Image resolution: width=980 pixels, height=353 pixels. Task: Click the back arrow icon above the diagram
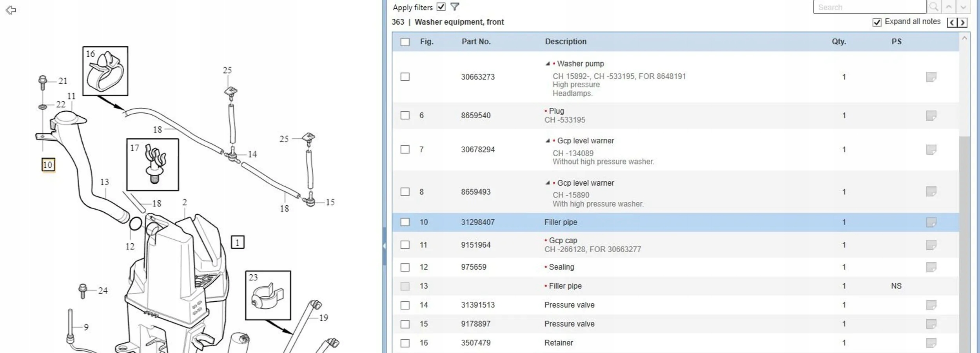click(11, 10)
